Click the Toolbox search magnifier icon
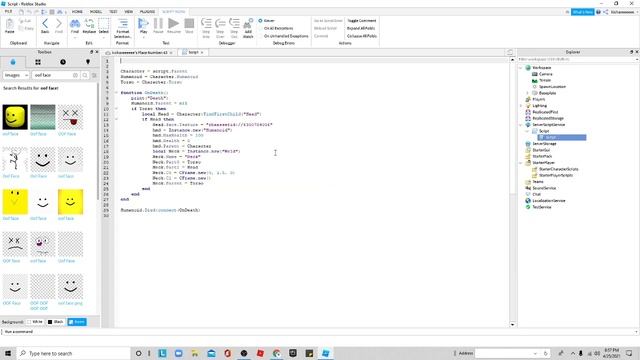 click(85, 75)
